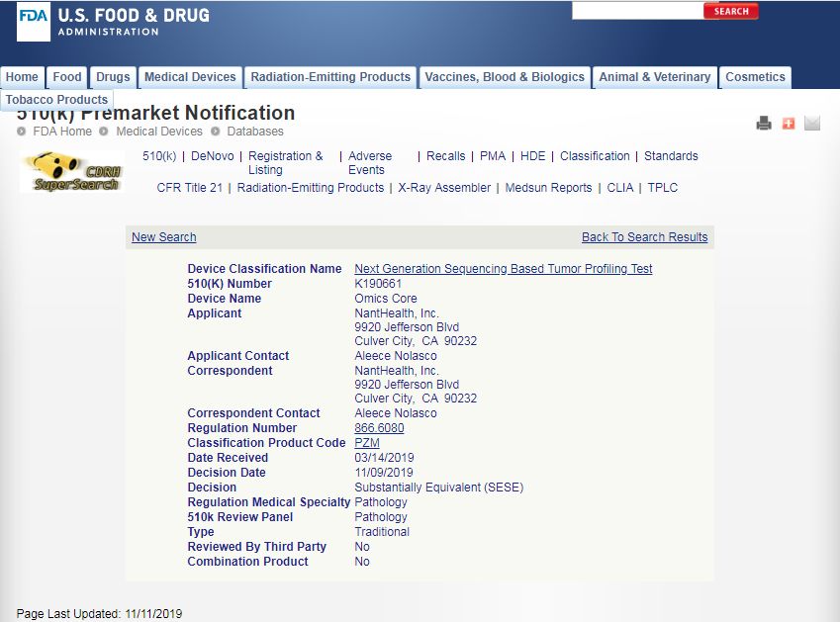Open Next Generation Sequencing classification link
The image size is (840, 622).
(x=503, y=269)
